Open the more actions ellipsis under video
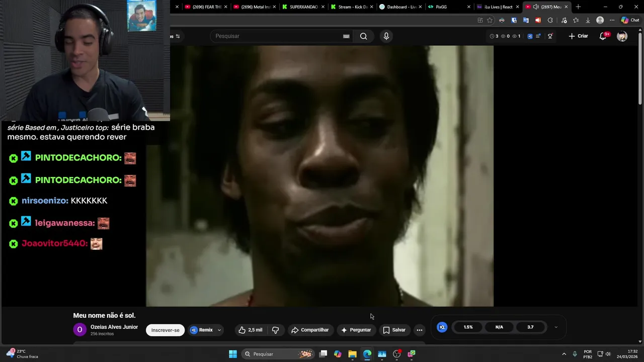The image size is (644, 362). pos(420,330)
